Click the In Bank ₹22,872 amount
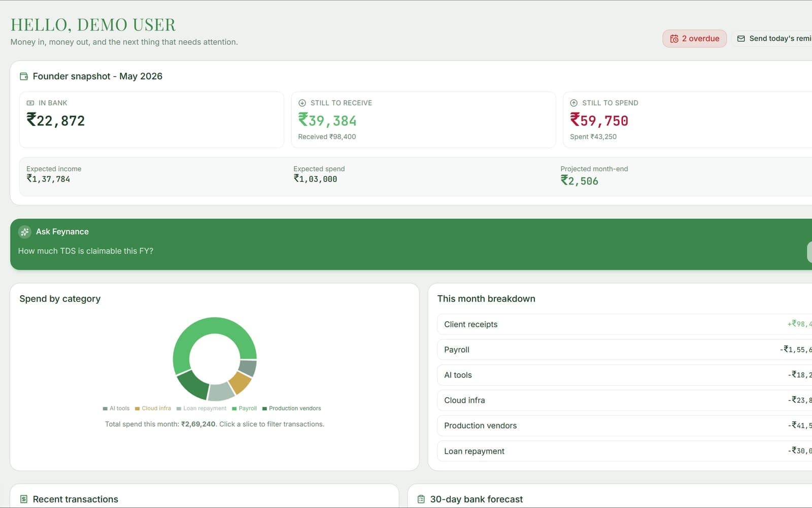Screen dimensions: 812x508 tap(56, 120)
